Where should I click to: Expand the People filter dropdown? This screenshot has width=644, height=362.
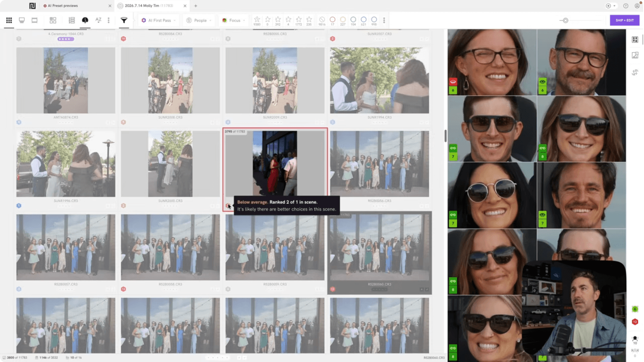tap(199, 20)
